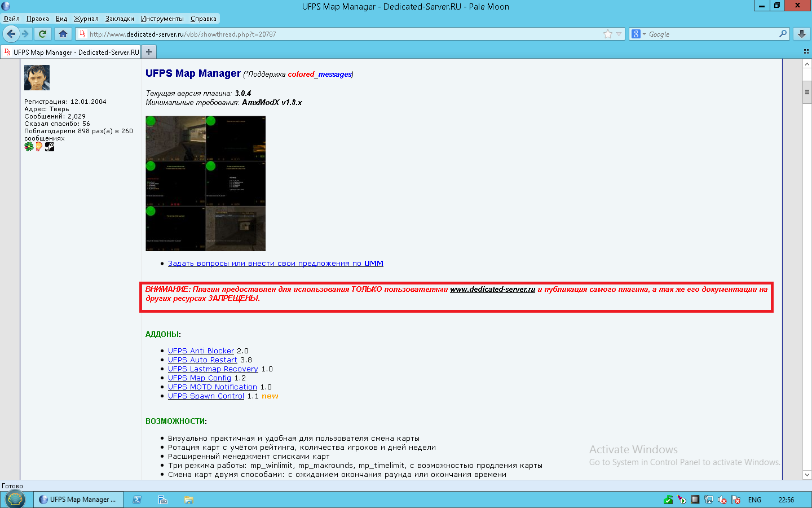The width and height of the screenshot is (812, 508).
Task: Click the scrollbar up arrow
Action: 807,64
